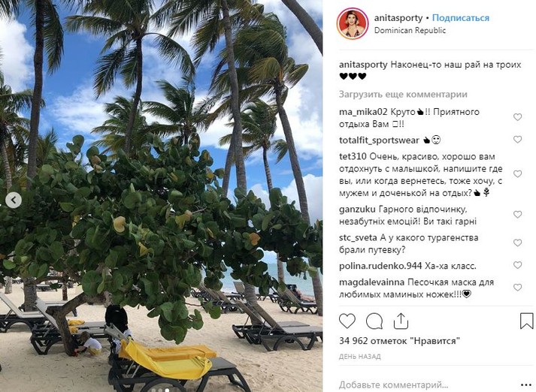The image size is (536, 392).
Task: Open the anitasporty username in header
Action: 398,18
